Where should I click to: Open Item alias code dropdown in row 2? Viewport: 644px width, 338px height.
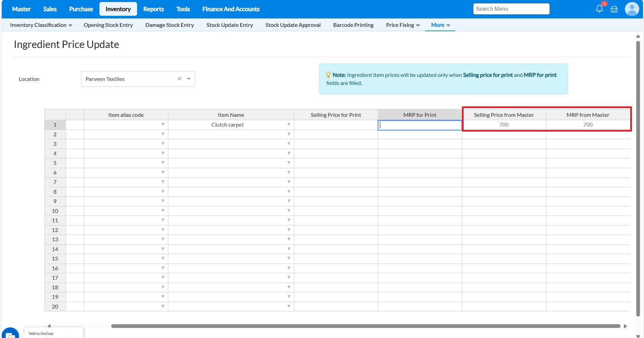pyautogui.click(x=163, y=134)
